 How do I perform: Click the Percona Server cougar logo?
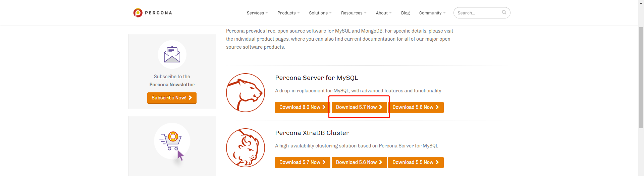point(246,93)
